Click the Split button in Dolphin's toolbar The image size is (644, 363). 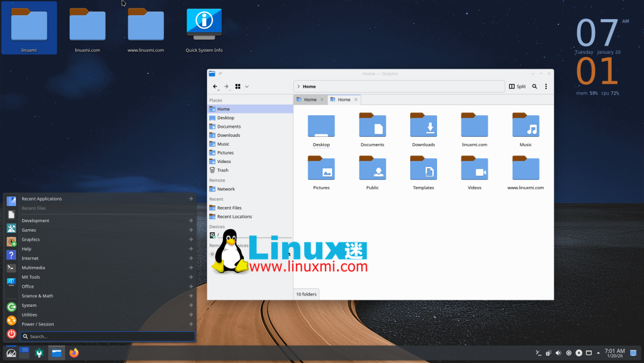coord(516,86)
